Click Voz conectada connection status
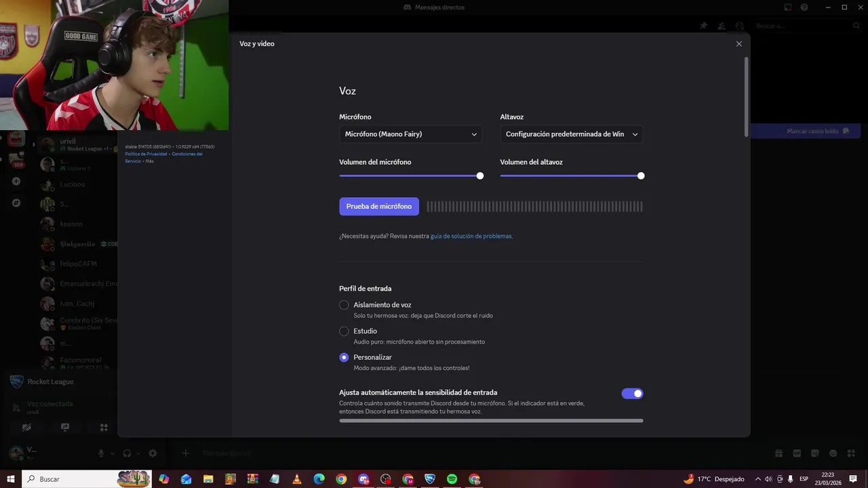 [x=50, y=404]
